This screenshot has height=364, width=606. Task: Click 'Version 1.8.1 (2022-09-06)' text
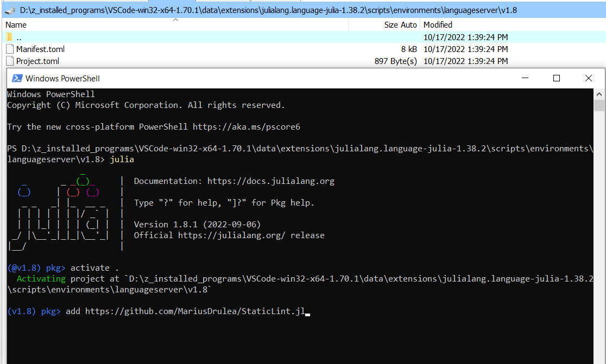pyautogui.click(x=197, y=224)
